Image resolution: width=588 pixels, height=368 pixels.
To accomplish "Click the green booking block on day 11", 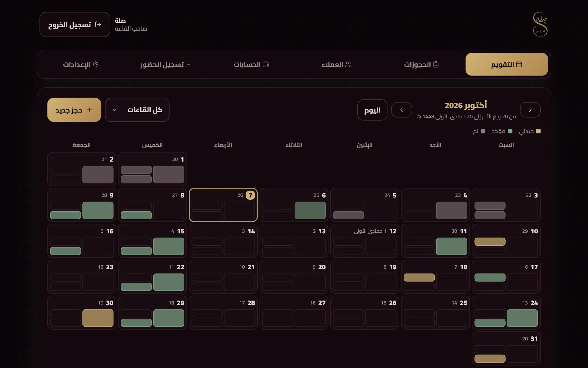I will (x=452, y=246).
